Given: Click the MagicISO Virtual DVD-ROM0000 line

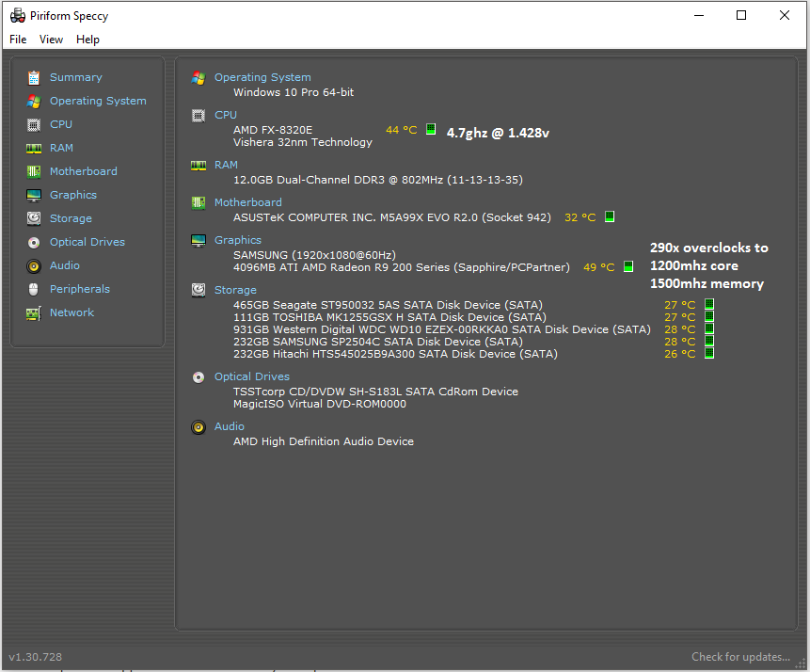Looking at the screenshot, I should point(320,404).
